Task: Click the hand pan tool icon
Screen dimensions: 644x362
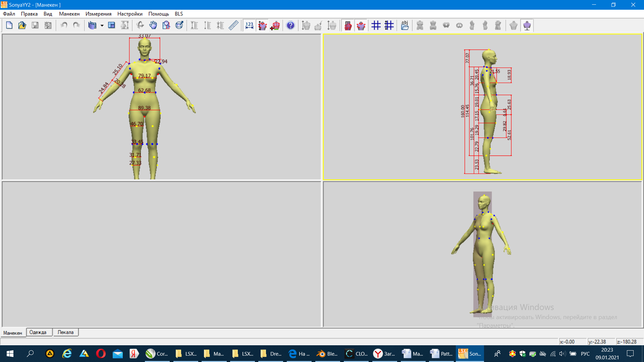Action: [153, 25]
